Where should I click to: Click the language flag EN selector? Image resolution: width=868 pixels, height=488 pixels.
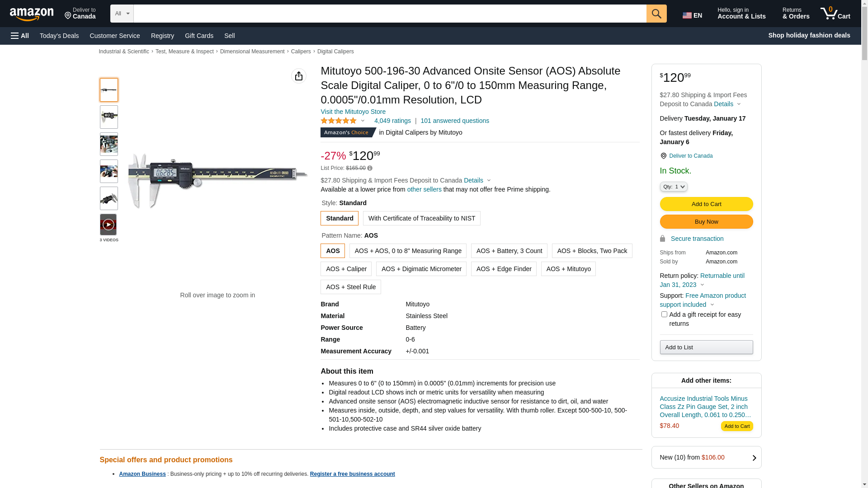(692, 15)
